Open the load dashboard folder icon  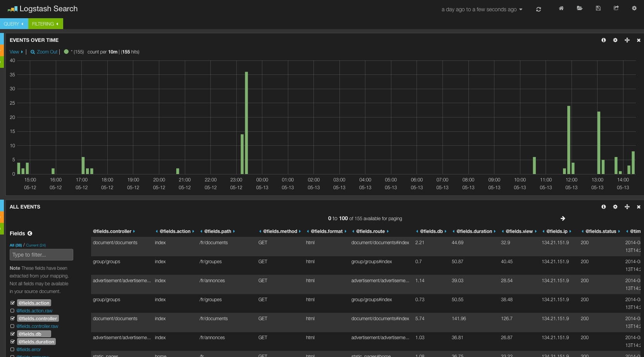[580, 8]
